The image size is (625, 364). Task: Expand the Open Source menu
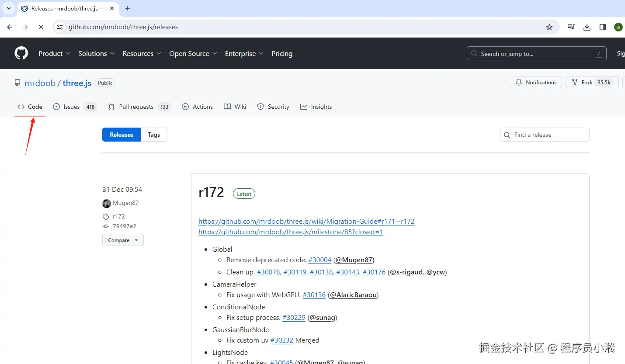(x=193, y=53)
